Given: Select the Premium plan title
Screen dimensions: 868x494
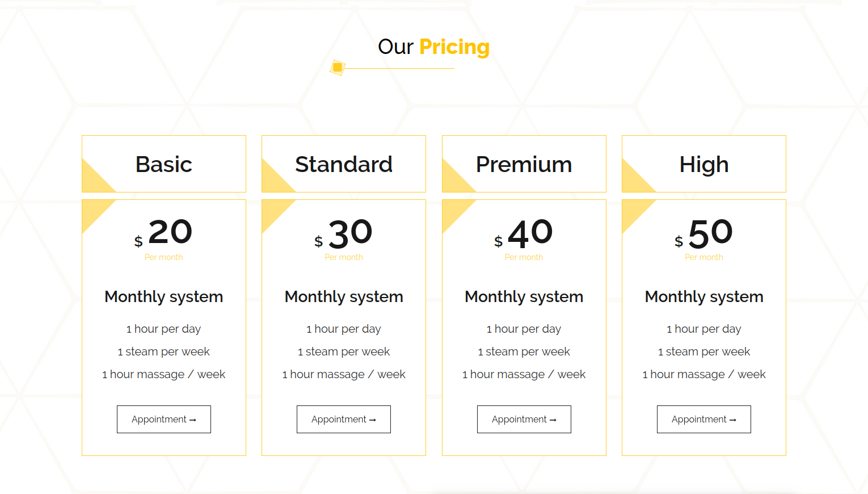Looking at the screenshot, I should 524,165.
